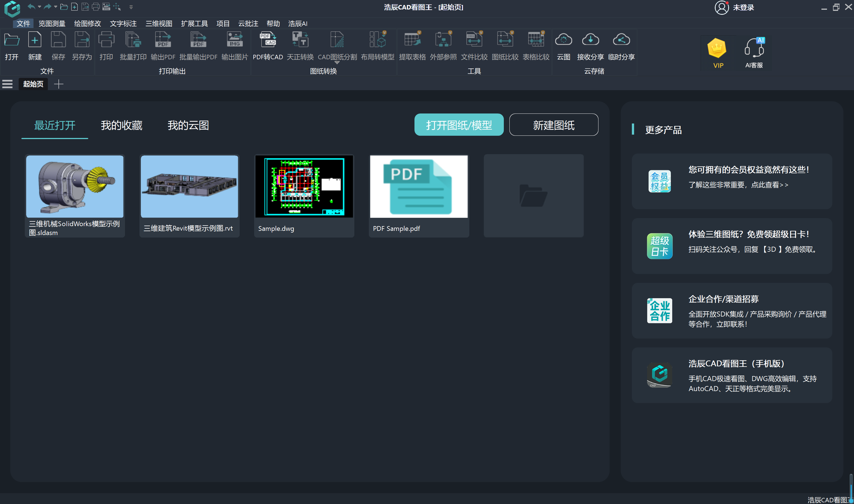Click the 接收分享 cloud icon

(590, 46)
